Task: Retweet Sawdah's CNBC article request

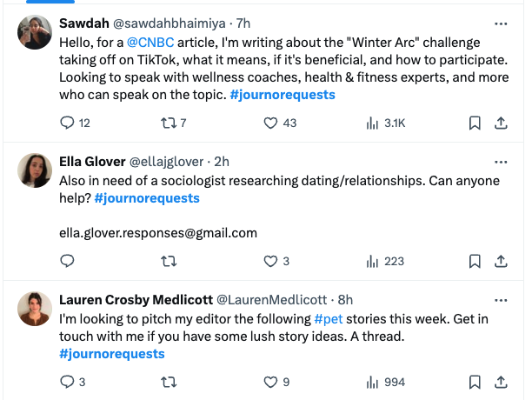Action: tap(170, 123)
